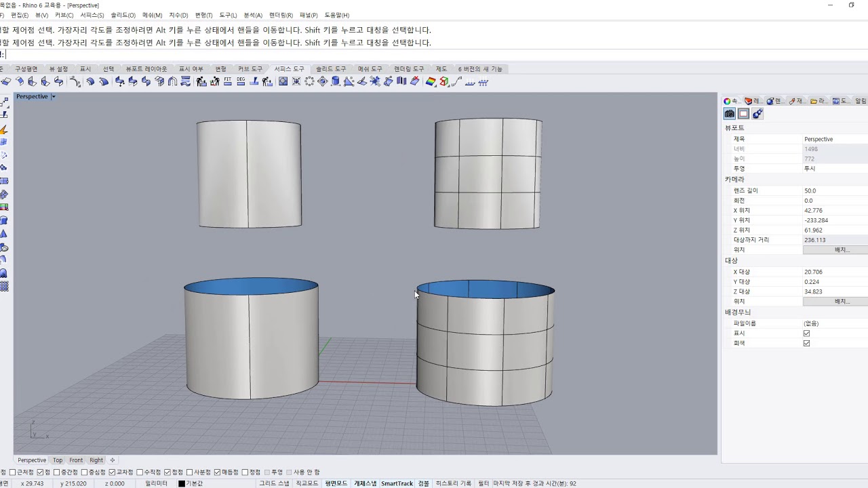Click the first surface tool icon in toolbar
The image size is (868, 488).
point(6,81)
